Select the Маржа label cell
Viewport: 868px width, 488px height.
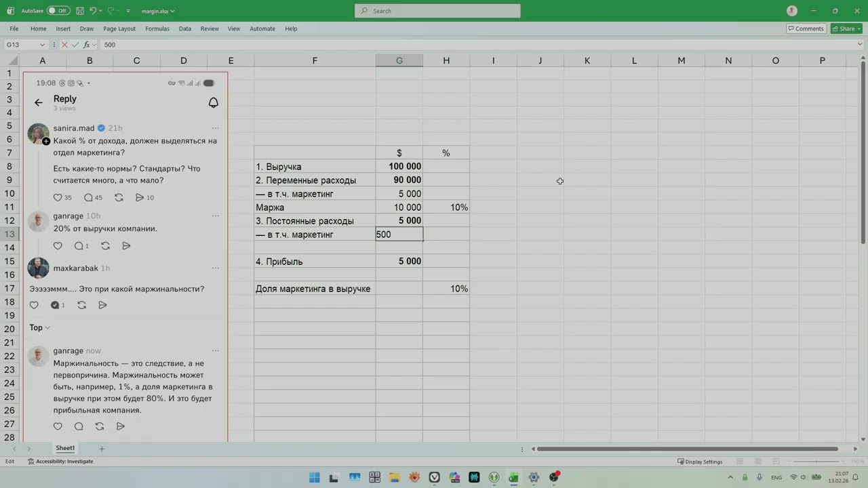(315, 207)
